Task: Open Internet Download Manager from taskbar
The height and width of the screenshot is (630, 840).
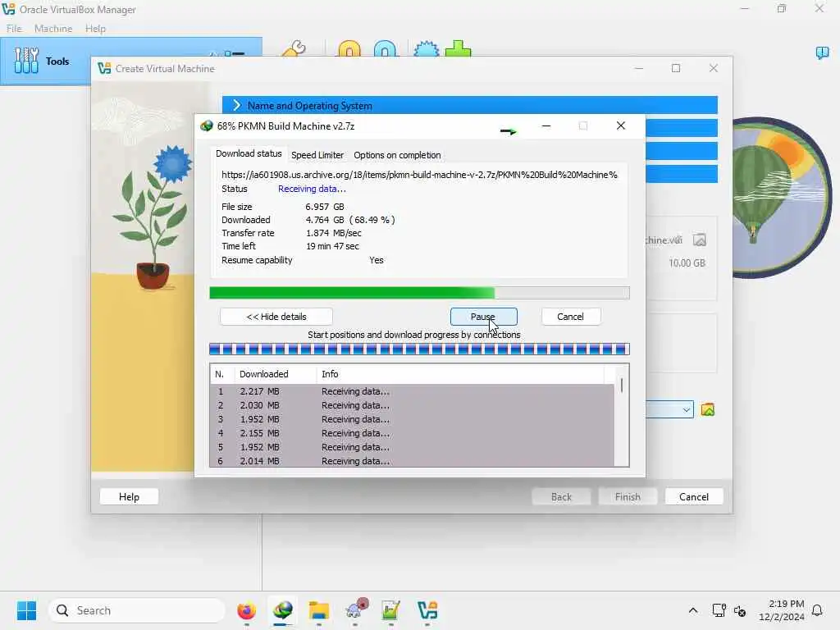Action: 283,610
